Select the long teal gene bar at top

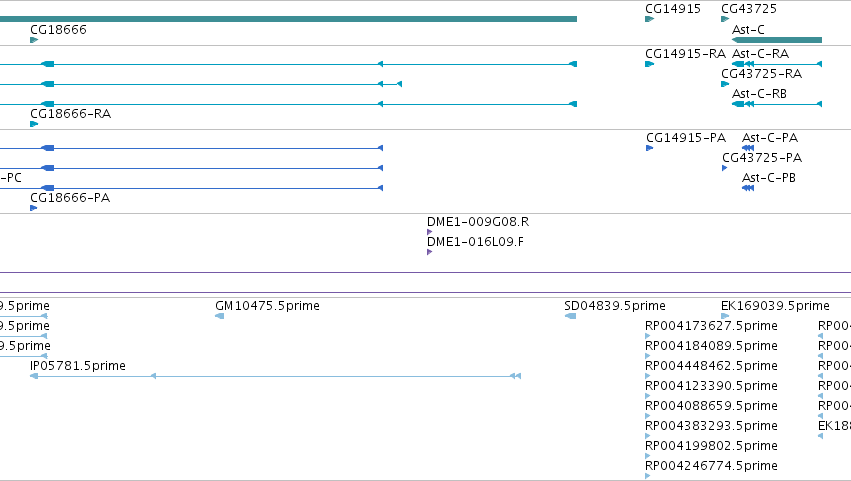pyautogui.click(x=288, y=19)
